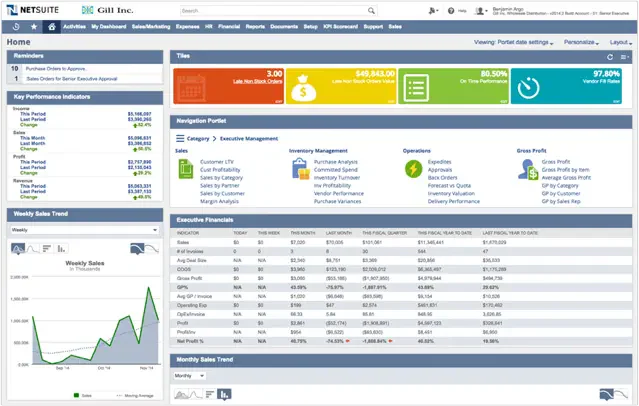Click the green On Time Performance tile
The width and height of the screenshot is (639, 406).
click(x=454, y=86)
